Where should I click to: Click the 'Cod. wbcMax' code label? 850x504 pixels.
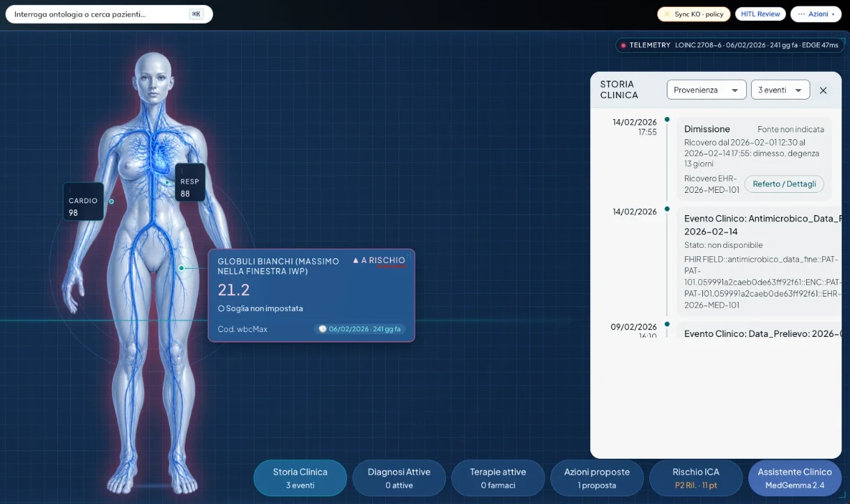click(242, 329)
